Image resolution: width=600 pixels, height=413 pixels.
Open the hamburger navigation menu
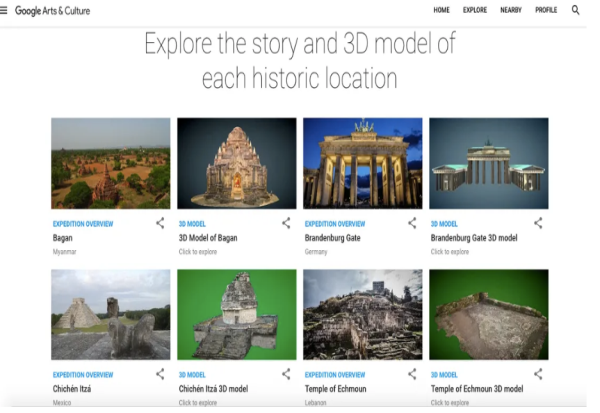5,10
